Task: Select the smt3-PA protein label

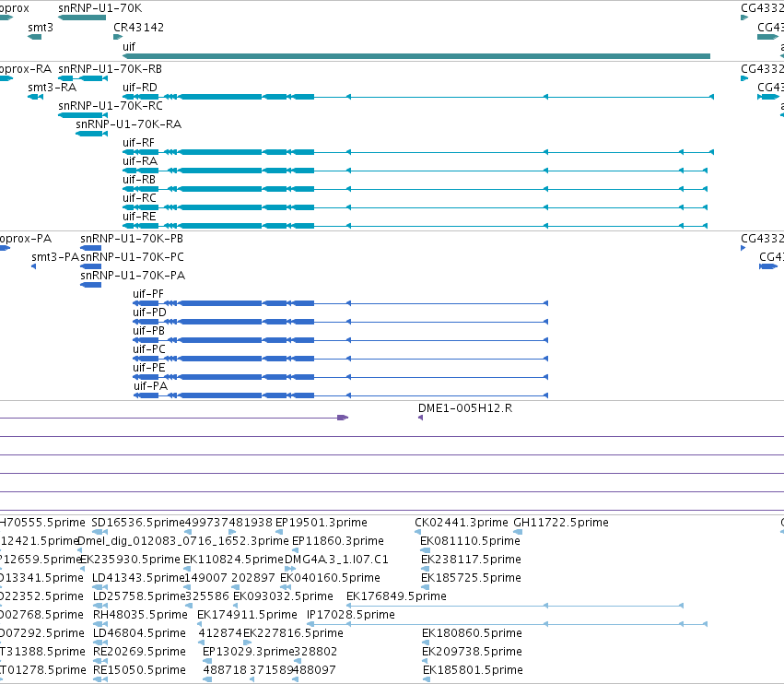Action: pyautogui.click(x=55, y=257)
